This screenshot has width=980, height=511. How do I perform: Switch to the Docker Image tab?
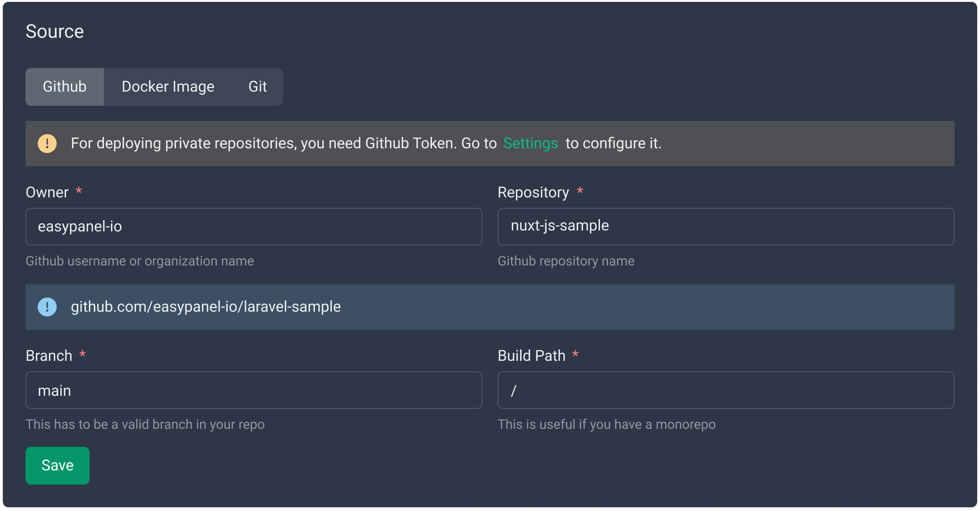click(168, 86)
